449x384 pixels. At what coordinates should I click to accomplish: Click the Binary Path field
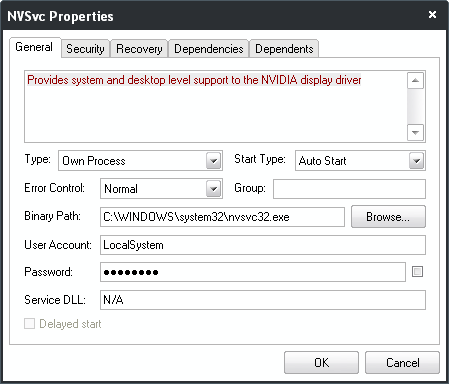pos(222,217)
